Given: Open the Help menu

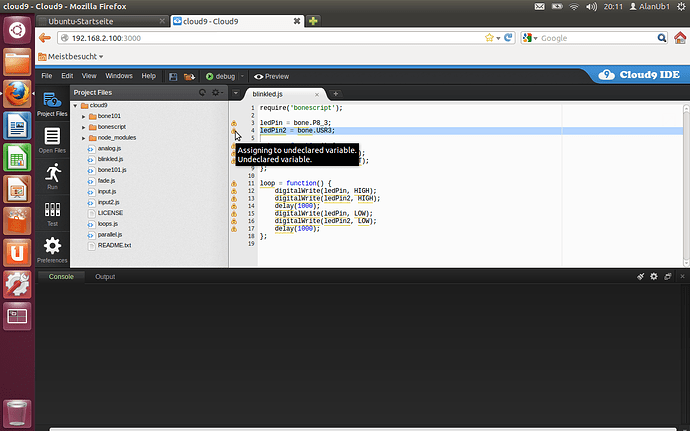Looking at the screenshot, I should point(149,76).
